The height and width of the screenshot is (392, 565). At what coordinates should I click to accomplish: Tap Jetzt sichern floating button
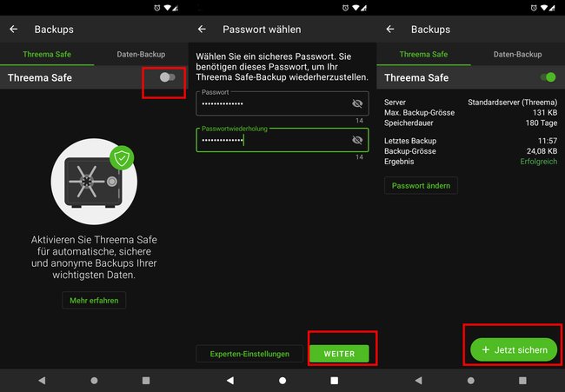514,350
